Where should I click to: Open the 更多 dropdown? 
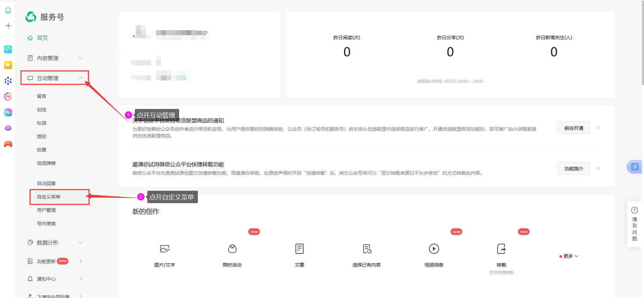click(x=569, y=256)
